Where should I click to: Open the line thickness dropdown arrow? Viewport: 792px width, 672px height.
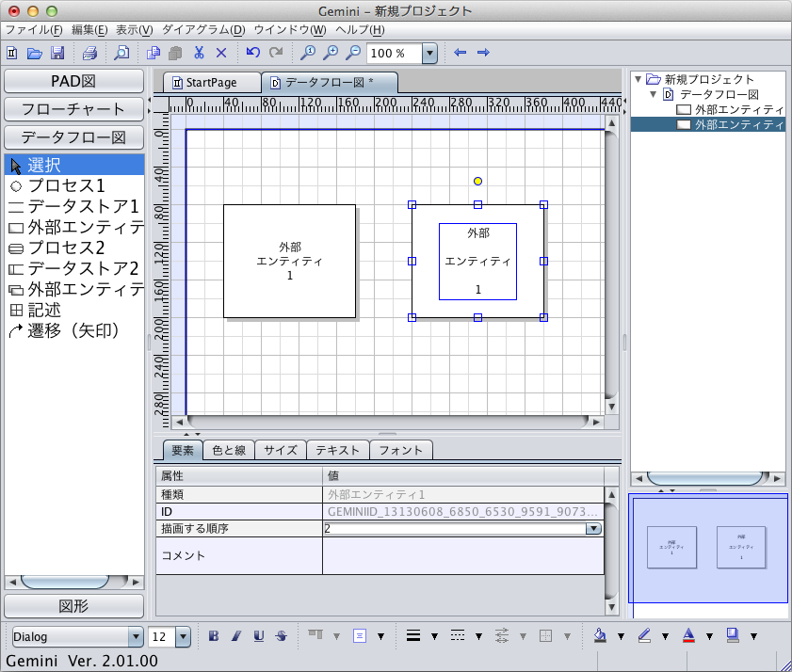(434, 636)
